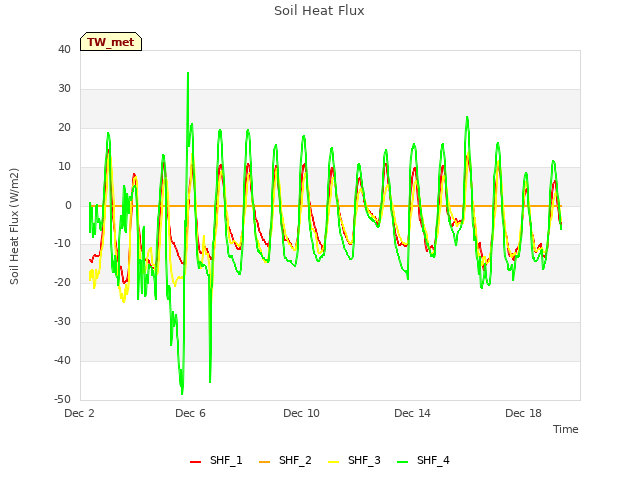
Task: Click the Soil Heat Flux (W/m2) axis title
Action: pos(14,226)
